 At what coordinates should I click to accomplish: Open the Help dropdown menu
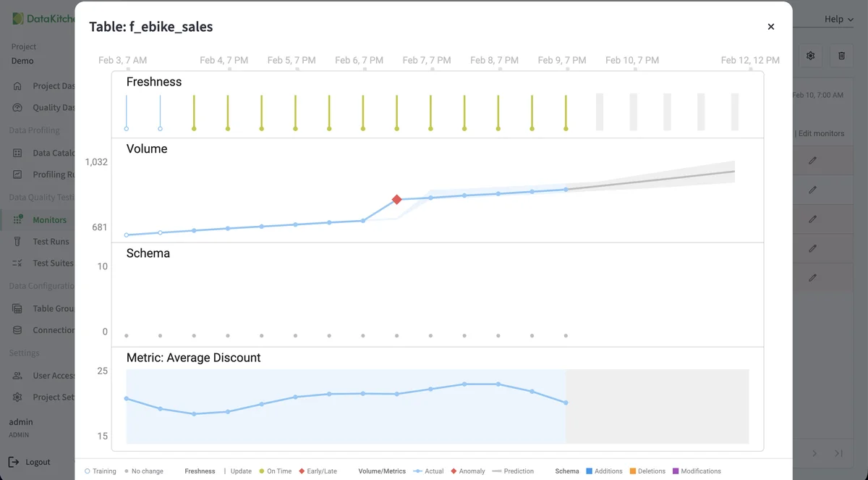pyautogui.click(x=838, y=19)
